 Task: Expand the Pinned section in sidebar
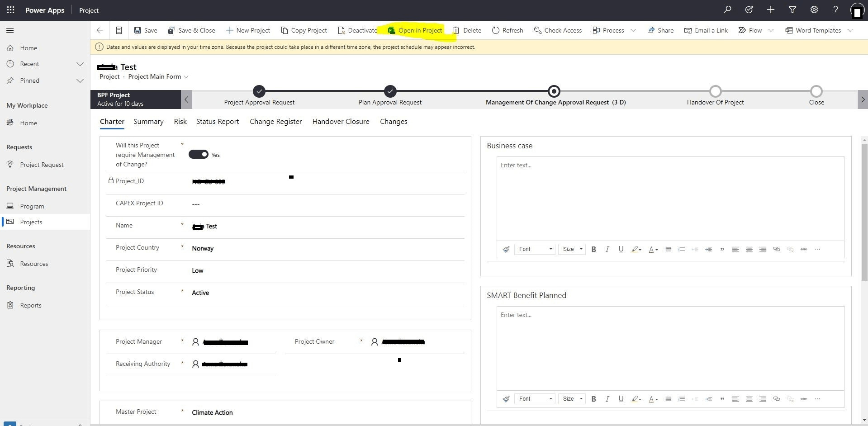[80, 80]
